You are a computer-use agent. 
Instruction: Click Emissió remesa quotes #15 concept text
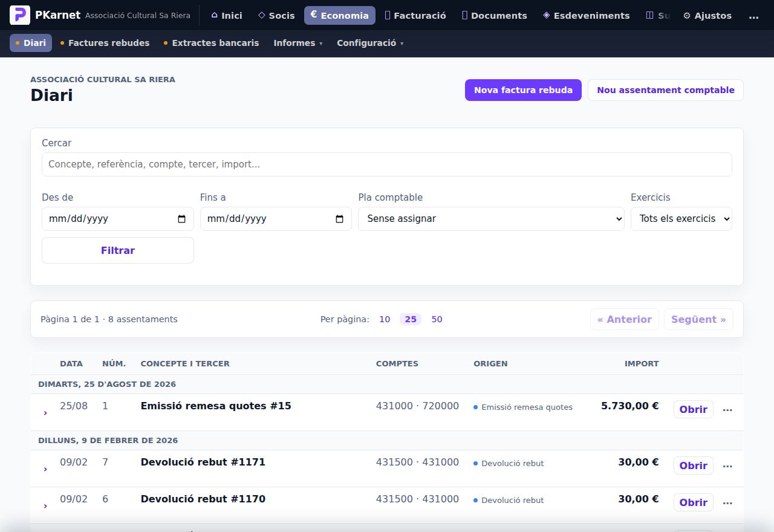point(216,406)
